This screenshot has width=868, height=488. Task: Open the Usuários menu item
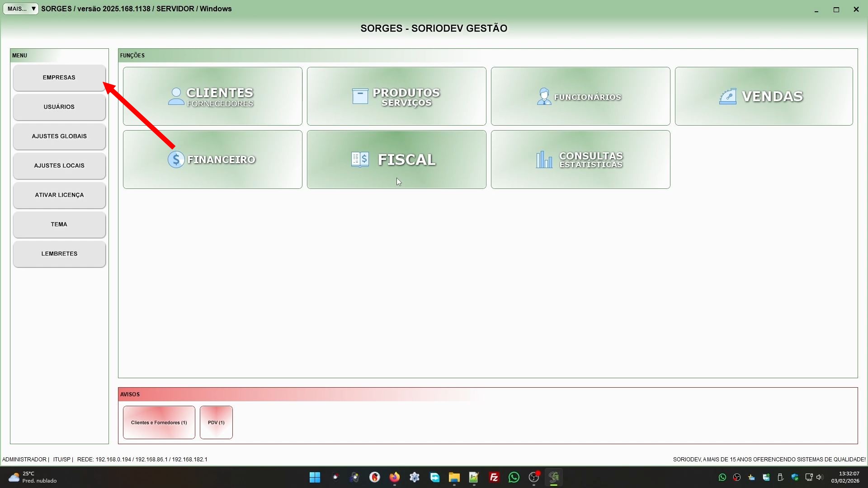click(59, 107)
